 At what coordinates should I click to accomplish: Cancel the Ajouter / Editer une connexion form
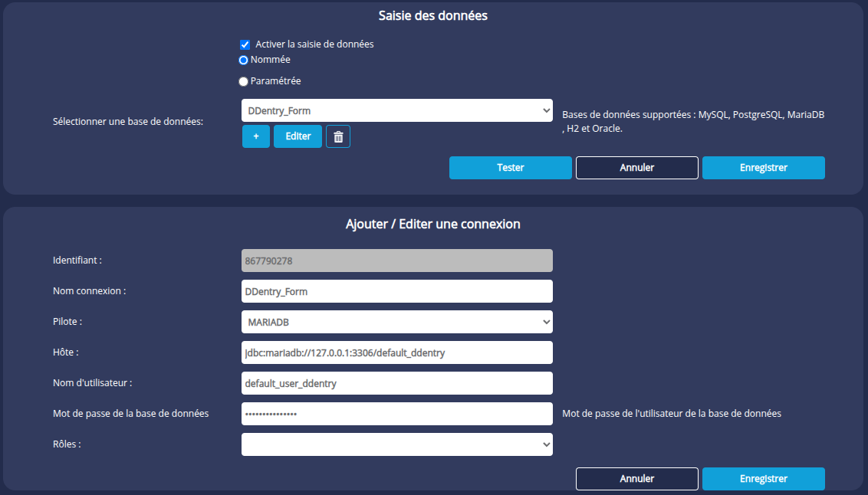coord(636,479)
